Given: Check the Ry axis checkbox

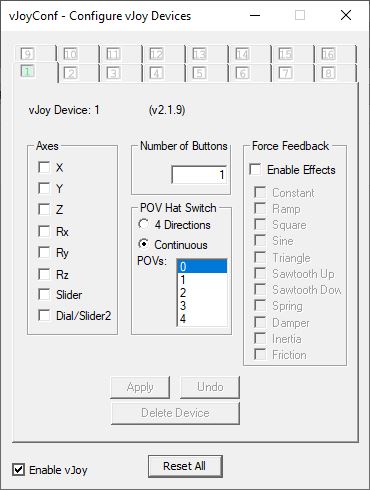Looking at the screenshot, I should pos(44,252).
